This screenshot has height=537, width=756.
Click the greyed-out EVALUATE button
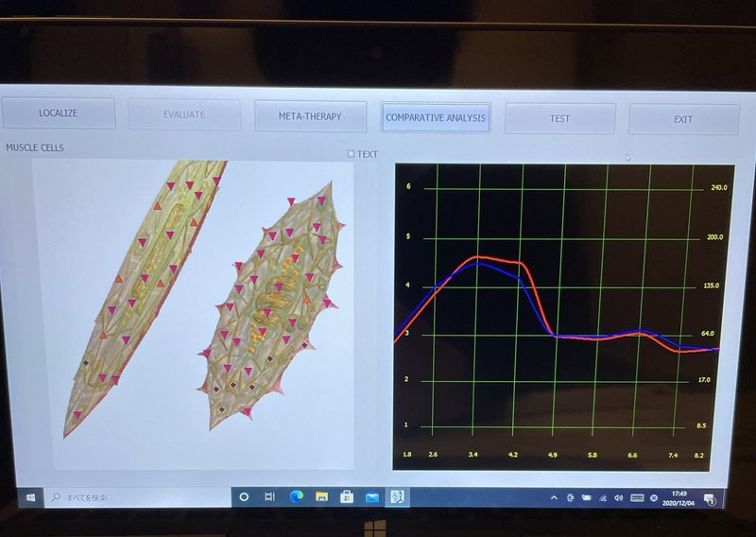[184, 114]
